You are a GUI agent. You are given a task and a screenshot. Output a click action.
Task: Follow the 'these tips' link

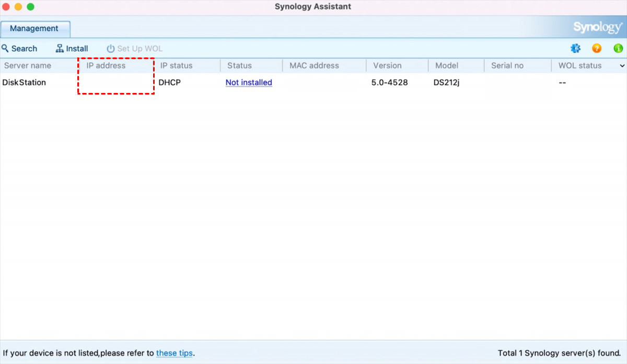point(175,353)
